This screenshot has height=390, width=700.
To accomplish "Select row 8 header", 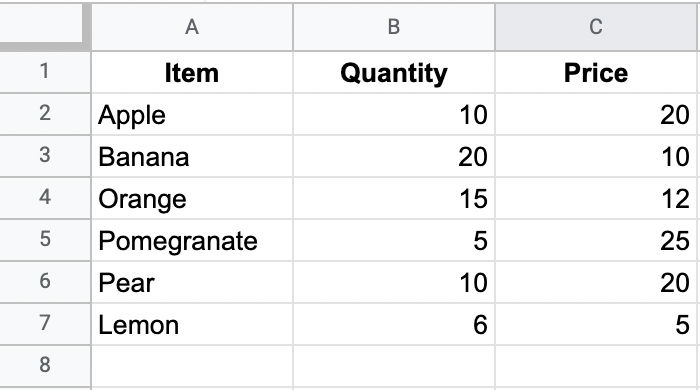I will click(45, 365).
